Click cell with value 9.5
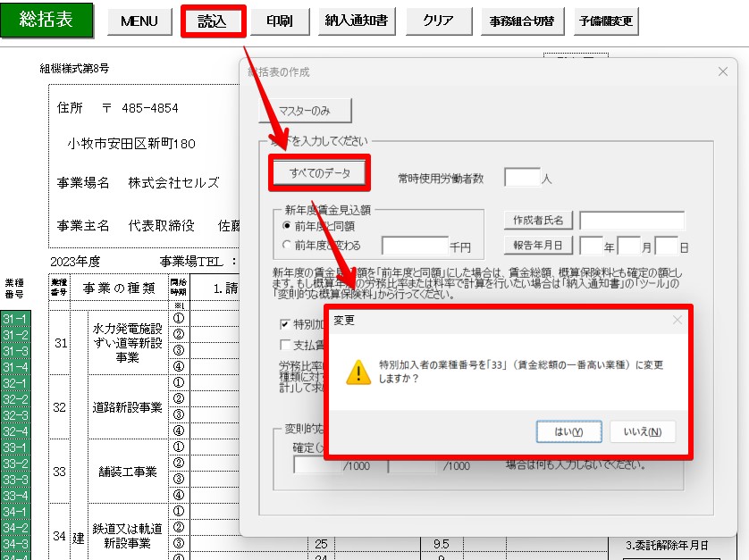749x560 pixels. 442,544
